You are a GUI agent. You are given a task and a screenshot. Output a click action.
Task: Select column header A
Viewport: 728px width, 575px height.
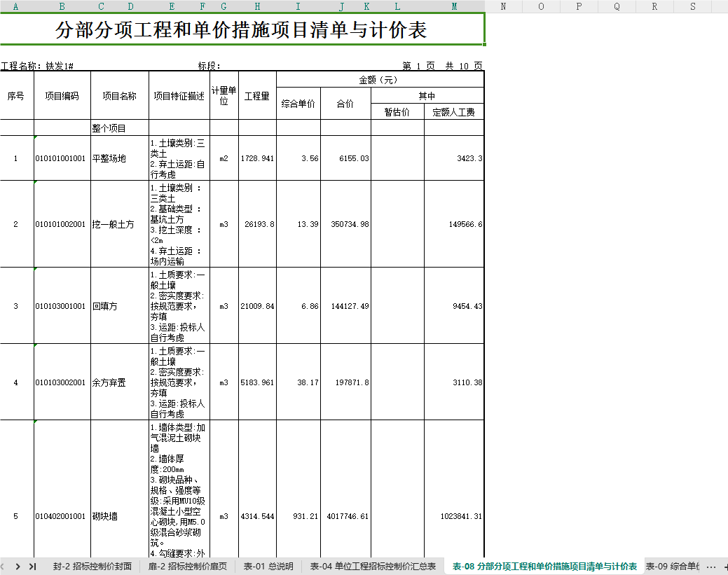click(16, 6)
